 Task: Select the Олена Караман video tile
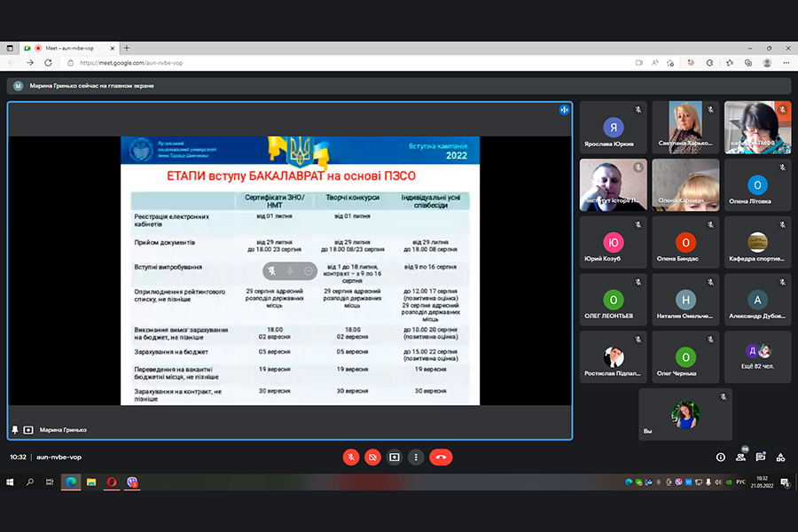pos(685,184)
